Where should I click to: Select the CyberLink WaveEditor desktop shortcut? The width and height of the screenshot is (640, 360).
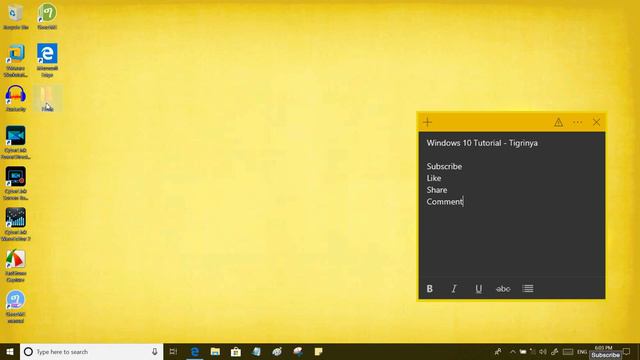16,224
